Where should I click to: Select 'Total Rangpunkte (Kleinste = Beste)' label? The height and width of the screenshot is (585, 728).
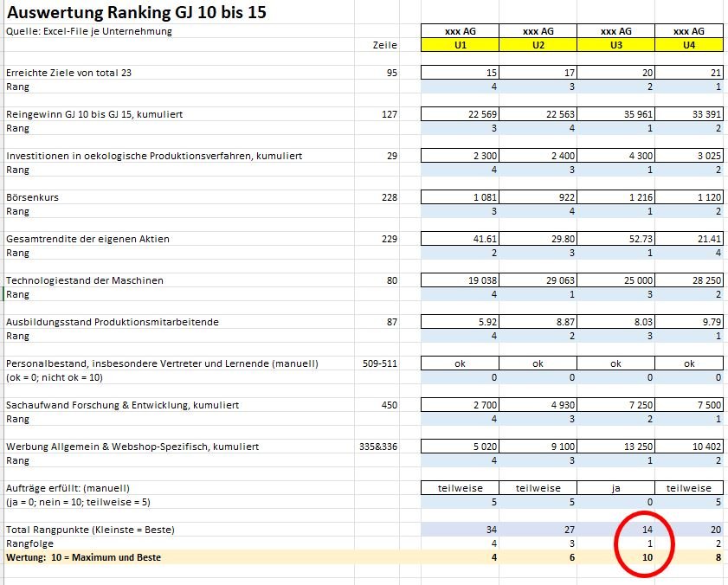click(90, 530)
